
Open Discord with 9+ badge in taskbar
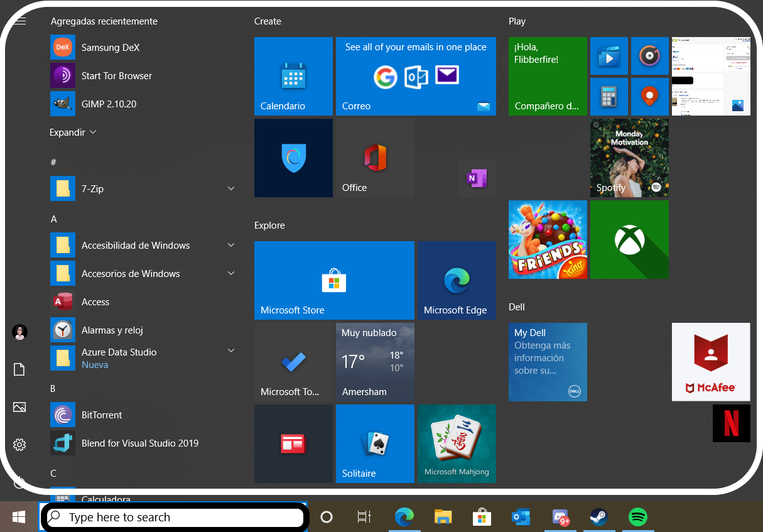560,517
